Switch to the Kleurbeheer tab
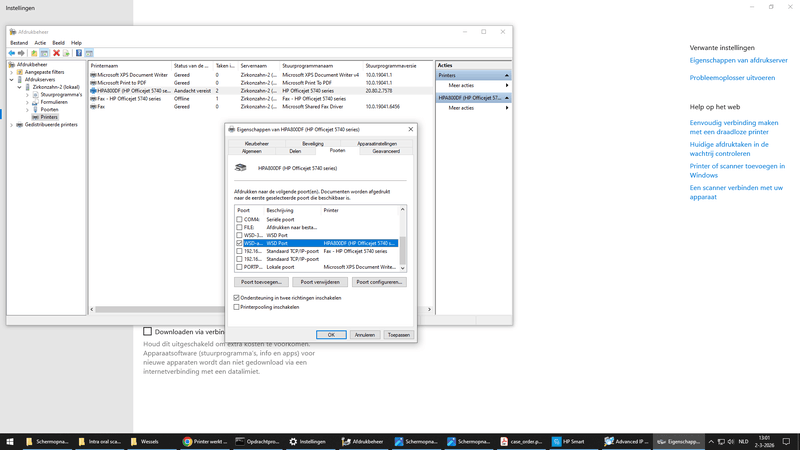Screen dimensions: 800x450 [257, 143]
